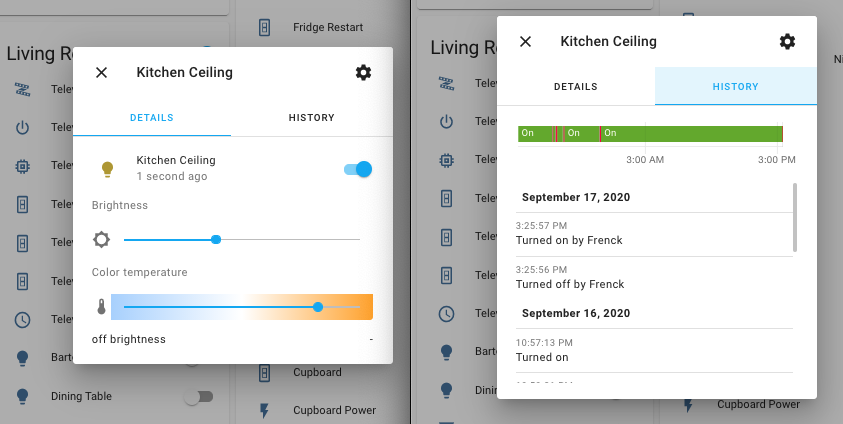Switch to Details tab in history log dialog
Image resolution: width=843 pixels, height=424 pixels.
point(576,87)
